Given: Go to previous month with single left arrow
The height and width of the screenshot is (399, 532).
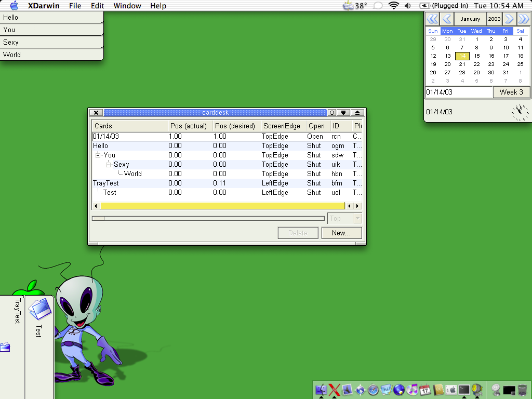Looking at the screenshot, I should (447, 19).
